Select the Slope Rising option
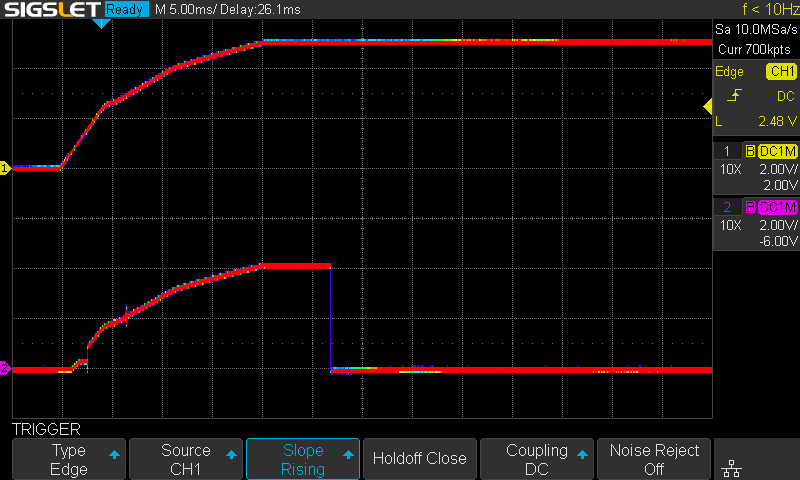This screenshot has width=800, height=480. [x=303, y=459]
